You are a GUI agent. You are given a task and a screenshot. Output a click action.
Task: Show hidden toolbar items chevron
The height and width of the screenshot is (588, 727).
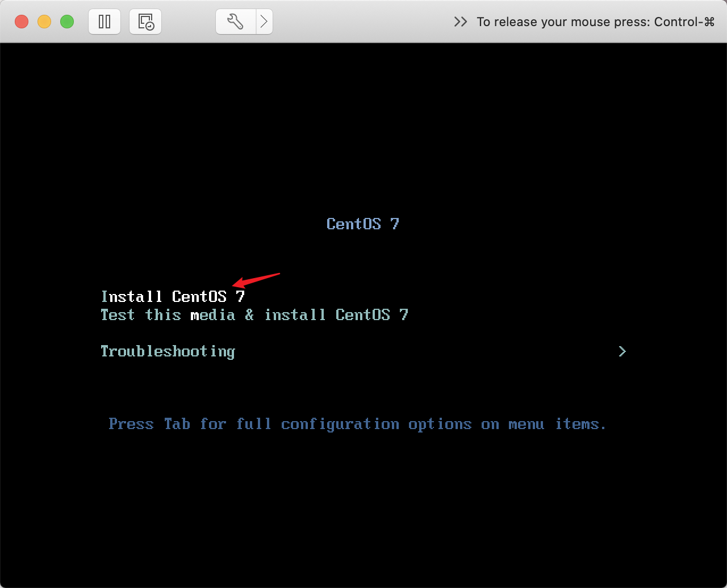point(461,22)
